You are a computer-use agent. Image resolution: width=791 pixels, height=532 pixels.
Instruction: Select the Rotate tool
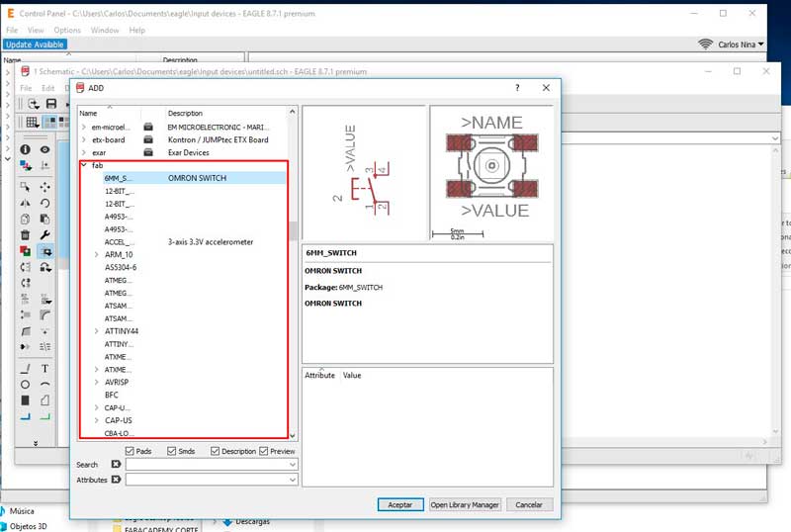point(44,203)
